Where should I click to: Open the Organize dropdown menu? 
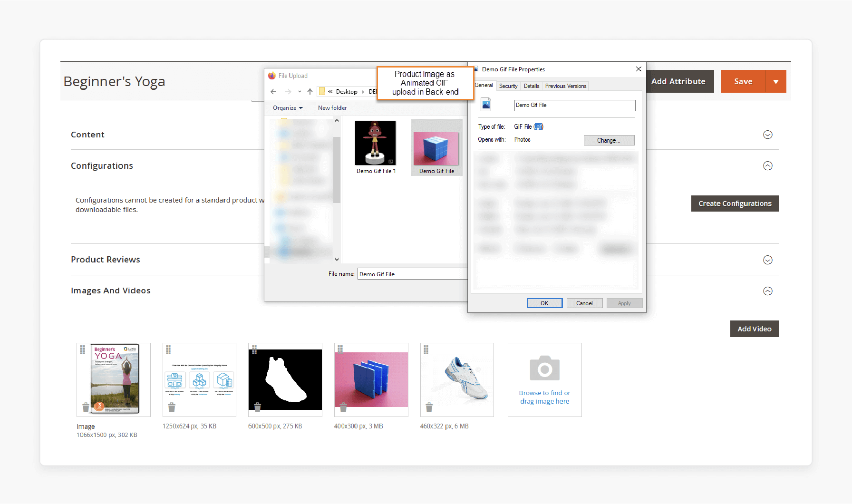pos(288,108)
